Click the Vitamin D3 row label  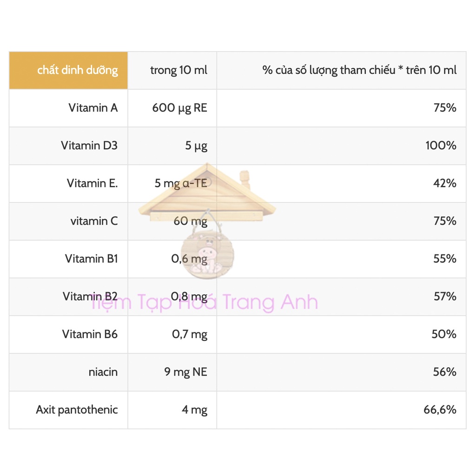tap(89, 145)
